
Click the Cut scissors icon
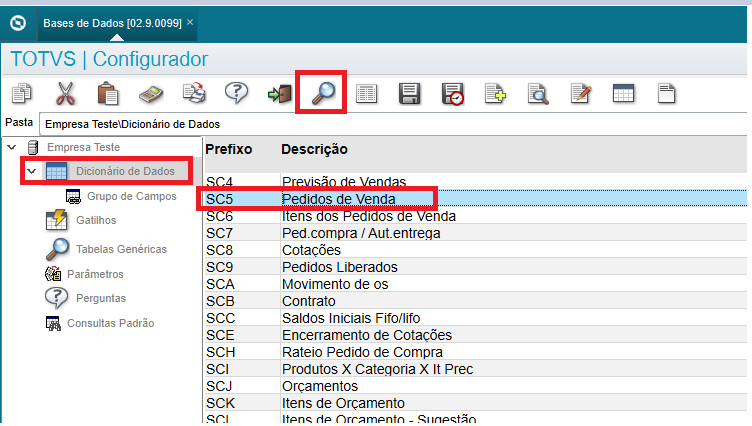point(65,93)
